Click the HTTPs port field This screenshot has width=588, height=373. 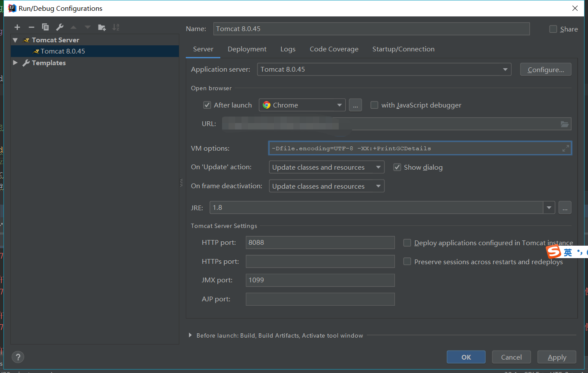click(x=320, y=261)
